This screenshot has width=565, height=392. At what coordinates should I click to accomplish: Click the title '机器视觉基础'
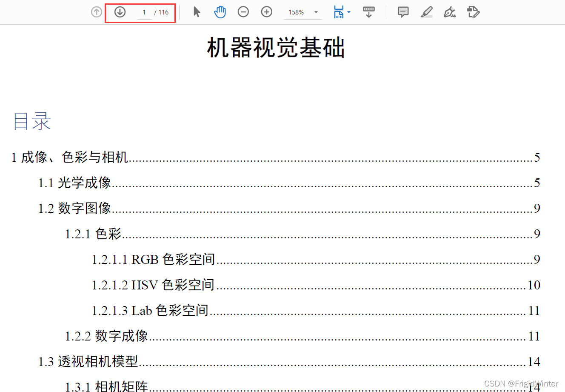(276, 48)
